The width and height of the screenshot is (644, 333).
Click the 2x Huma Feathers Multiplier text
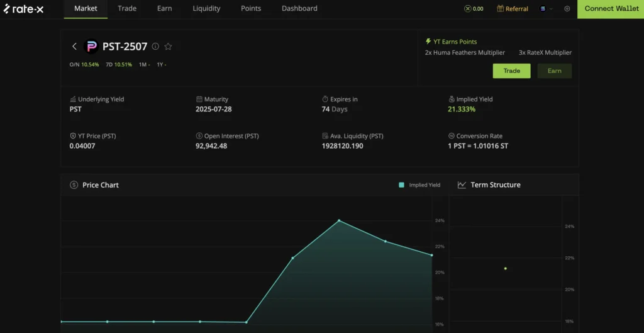[x=465, y=53]
